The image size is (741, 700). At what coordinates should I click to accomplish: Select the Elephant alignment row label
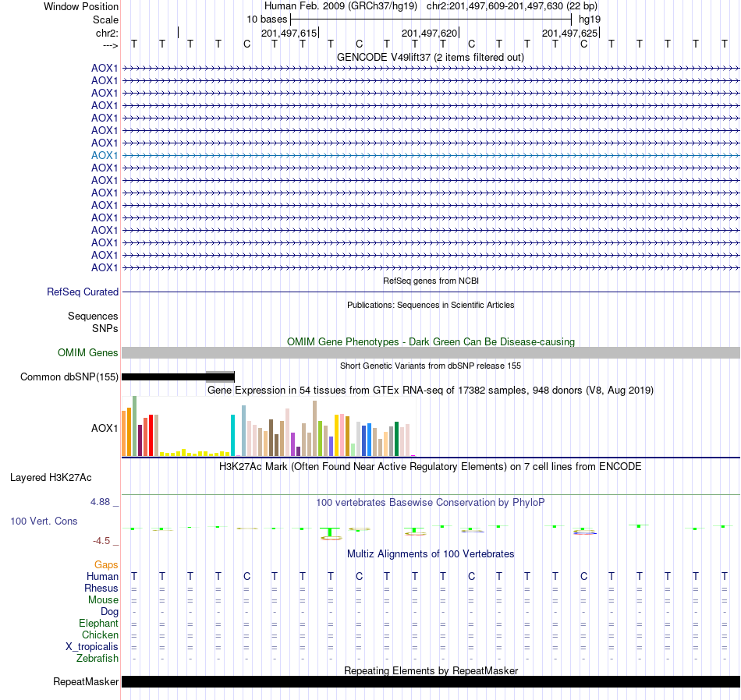[x=98, y=624]
